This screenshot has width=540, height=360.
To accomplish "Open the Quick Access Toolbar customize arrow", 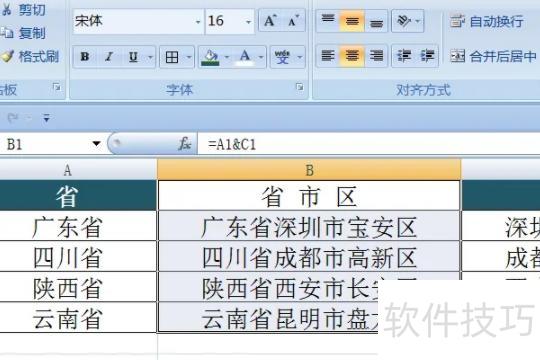I will click(x=46, y=118).
